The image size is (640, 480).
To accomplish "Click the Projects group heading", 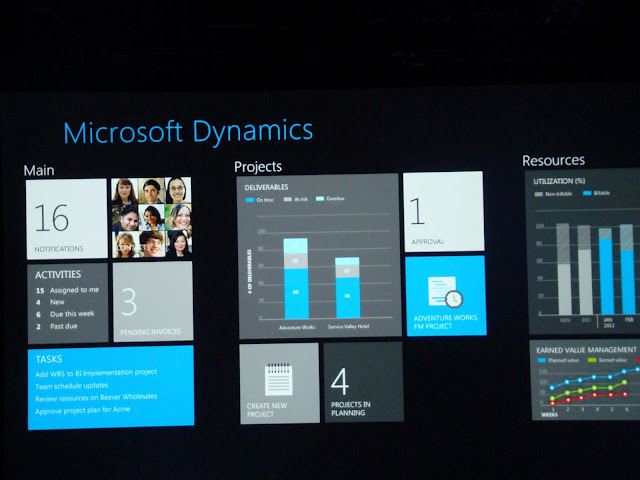I will (x=258, y=167).
